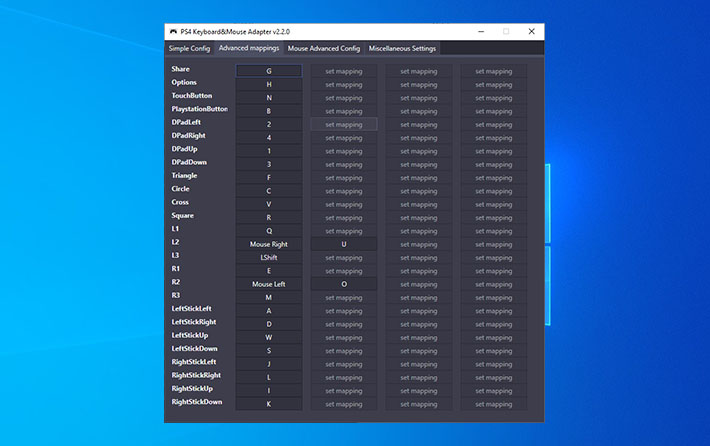Click the gamepad icon in title bar
This screenshot has height=446, width=710.
(173, 32)
